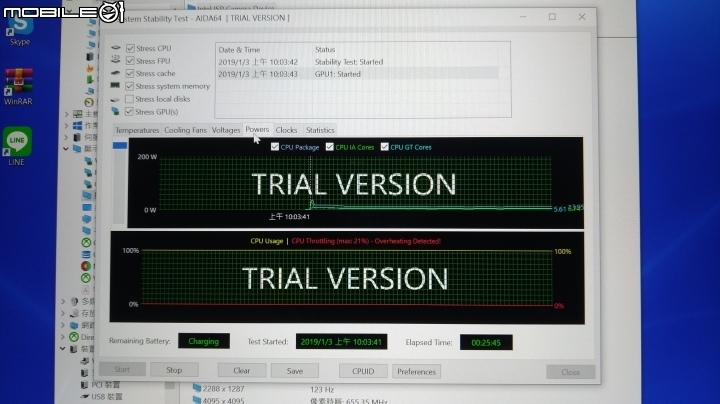The image size is (720, 404).
Task: Select the Powers tab
Action: (257, 129)
